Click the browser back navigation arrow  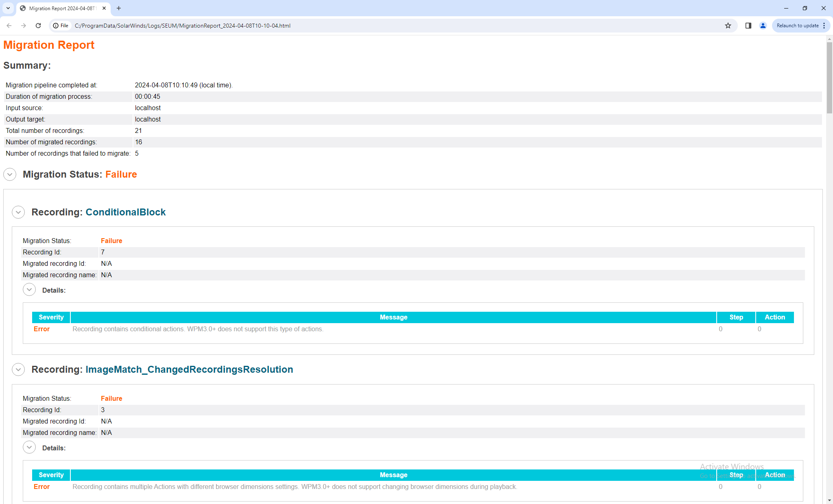pyautogui.click(x=9, y=25)
